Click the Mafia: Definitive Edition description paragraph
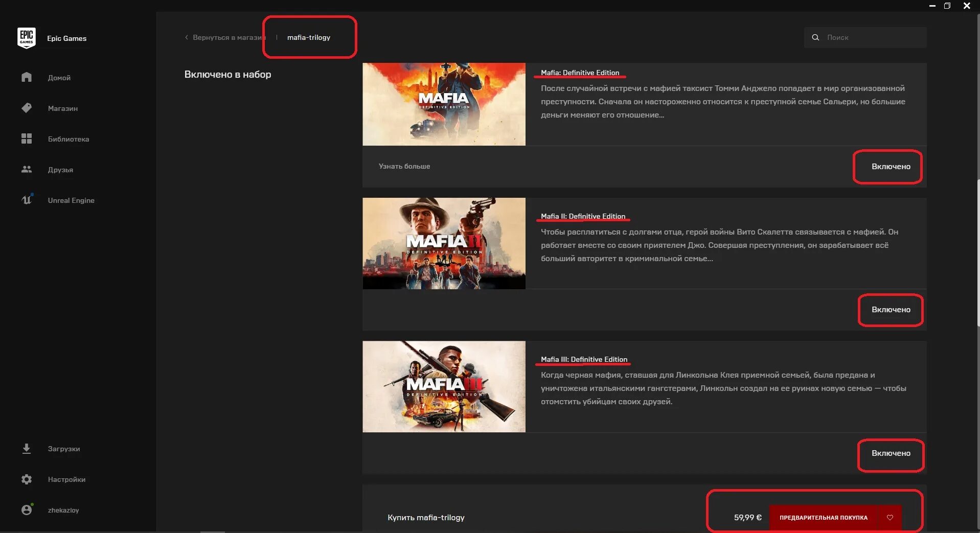The height and width of the screenshot is (533, 980). 723,102
